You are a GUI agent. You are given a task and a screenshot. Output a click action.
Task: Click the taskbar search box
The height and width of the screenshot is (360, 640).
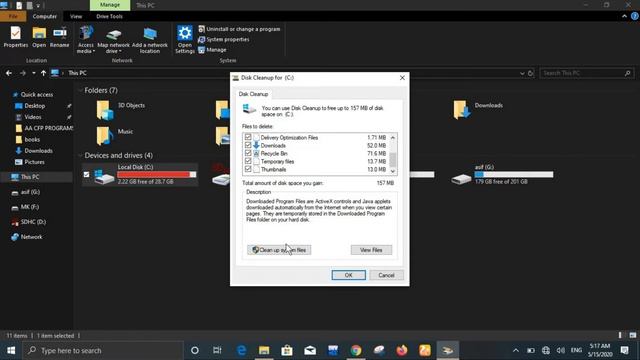tap(102, 350)
